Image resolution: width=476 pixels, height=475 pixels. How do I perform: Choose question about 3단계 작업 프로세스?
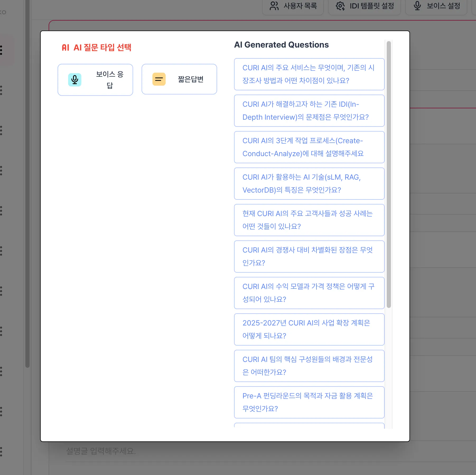(x=309, y=147)
